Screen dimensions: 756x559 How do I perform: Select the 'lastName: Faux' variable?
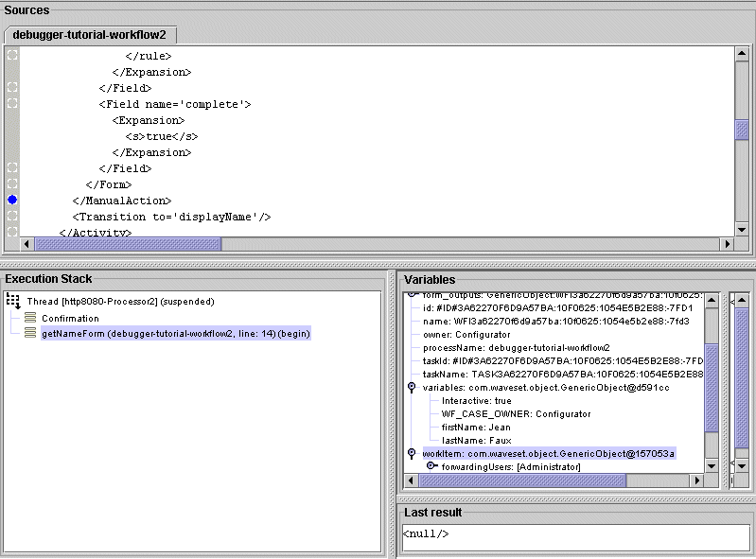point(476,441)
